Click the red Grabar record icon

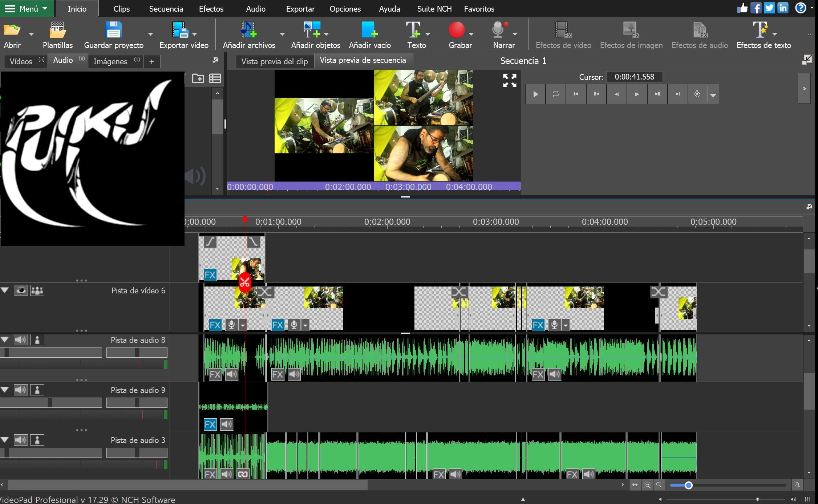click(x=456, y=30)
